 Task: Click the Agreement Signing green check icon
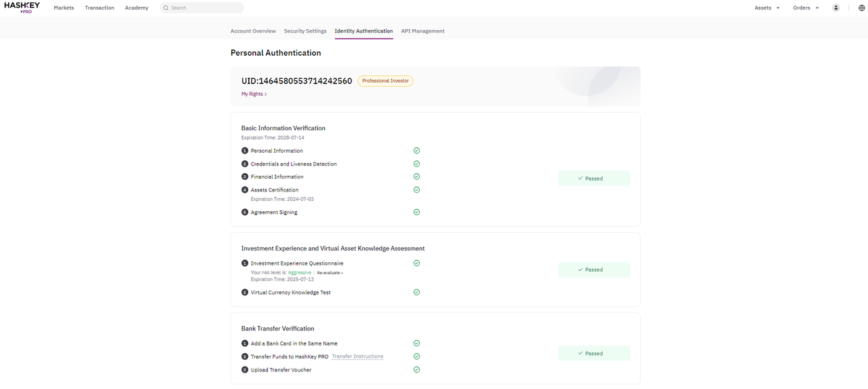[416, 212]
